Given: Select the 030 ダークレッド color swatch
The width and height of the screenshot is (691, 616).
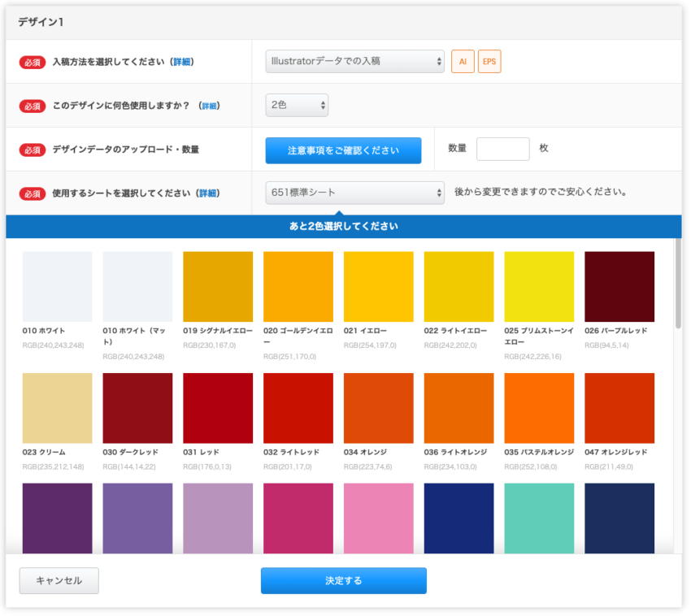Looking at the screenshot, I should 137,408.
